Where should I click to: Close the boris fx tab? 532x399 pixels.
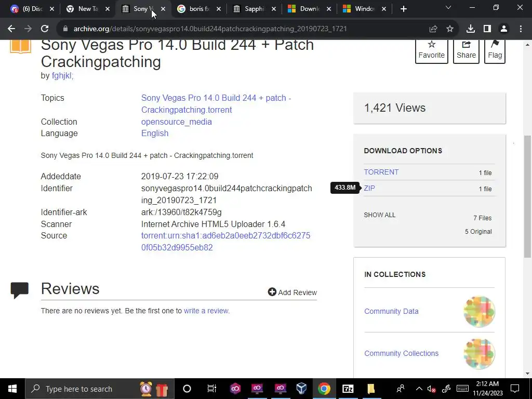219,9
